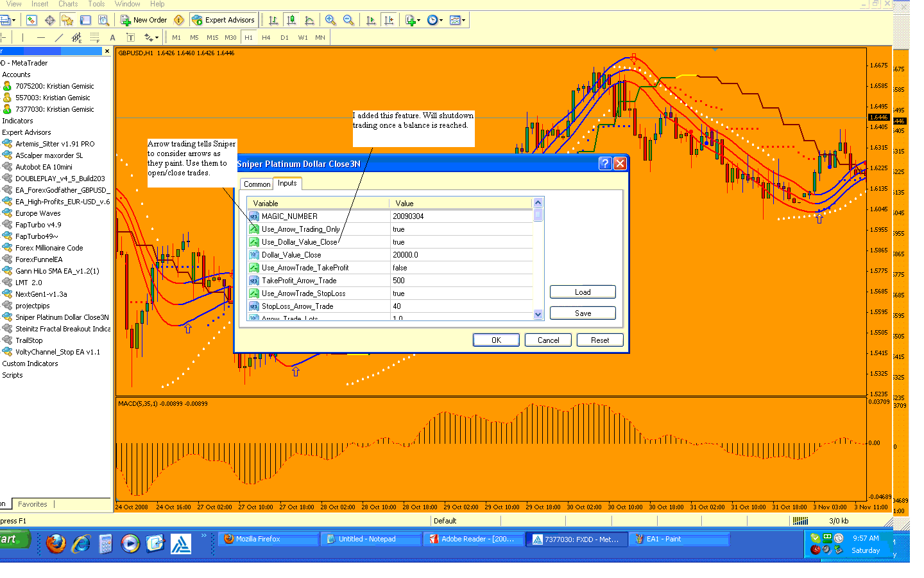This screenshot has height=578, width=924.
Task: Click the Use_Dollar_Value_Close value cell
Action: point(461,242)
